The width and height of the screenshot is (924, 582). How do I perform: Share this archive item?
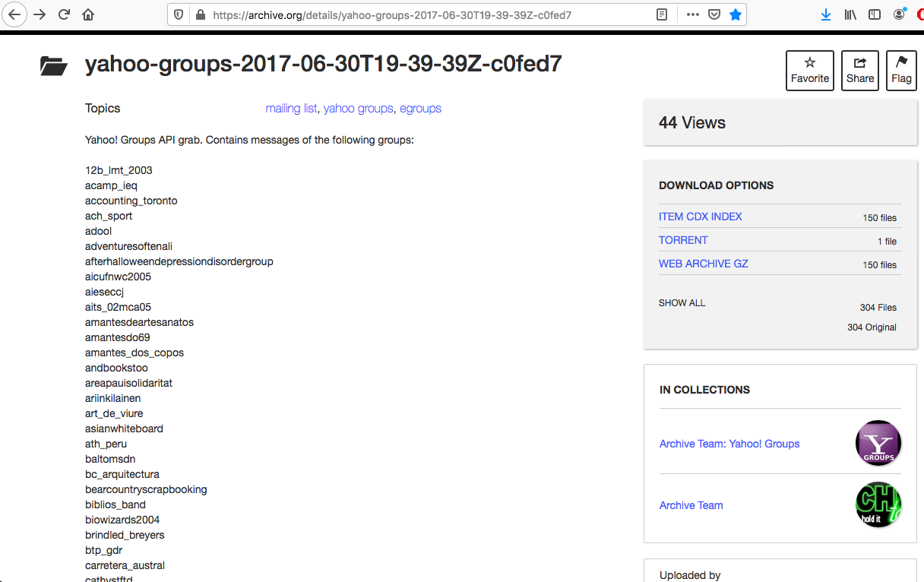(860, 71)
